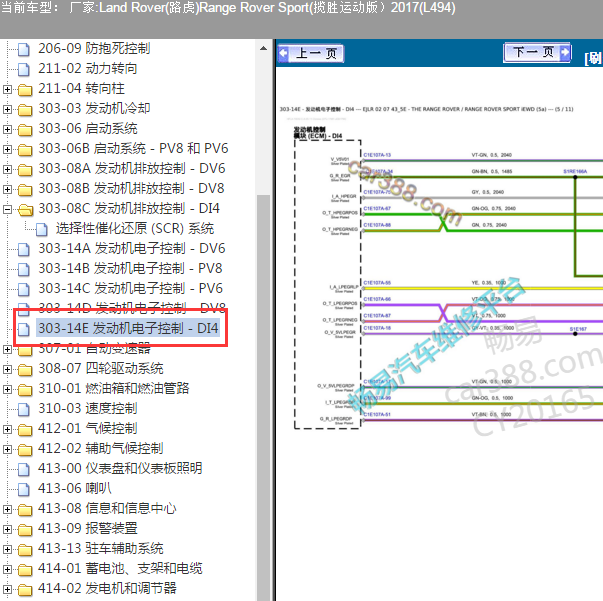
Task: Open 310-03 速度控制 entry
Action: pyautogui.click(x=88, y=408)
